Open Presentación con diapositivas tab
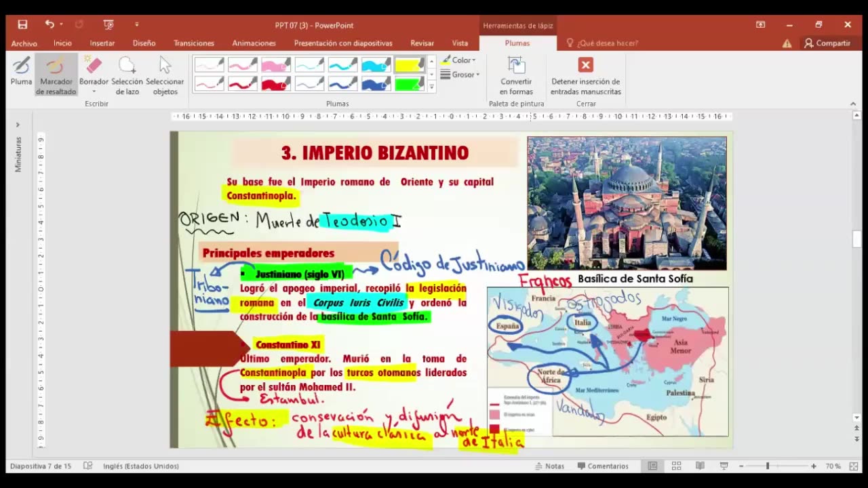Image resolution: width=868 pixels, height=488 pixels. 343,43
